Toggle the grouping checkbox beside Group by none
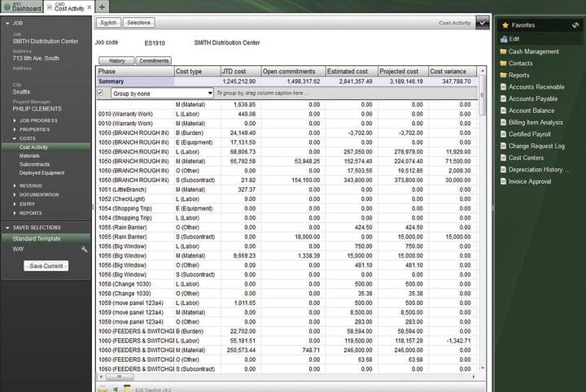Image resolution: width=586 pixels, height=392 pixels. click(x=100, y=93)
